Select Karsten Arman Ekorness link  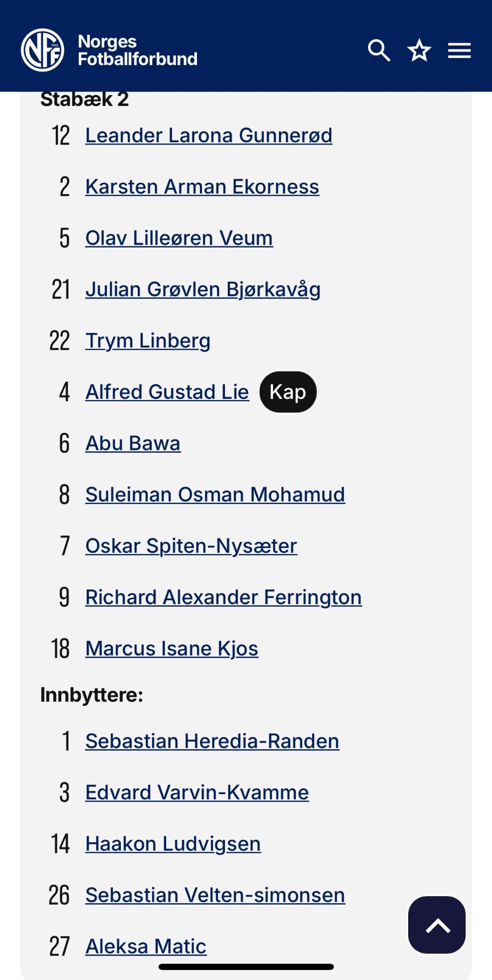[x=202, y=187]
